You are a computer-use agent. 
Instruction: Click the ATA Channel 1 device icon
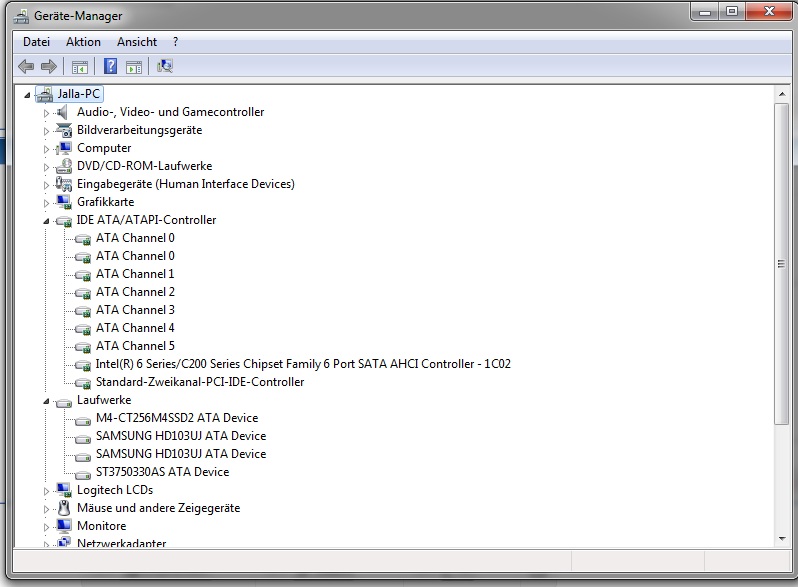point(83,275)
